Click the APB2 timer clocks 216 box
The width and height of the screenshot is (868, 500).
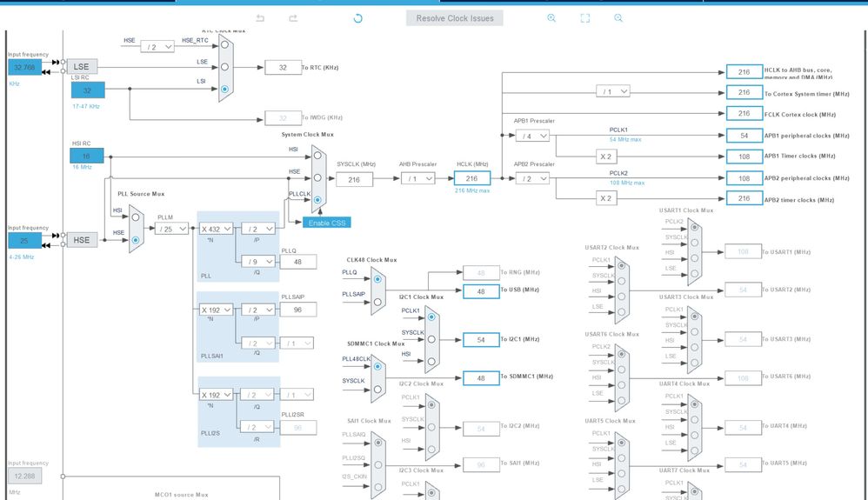point(744,198)
